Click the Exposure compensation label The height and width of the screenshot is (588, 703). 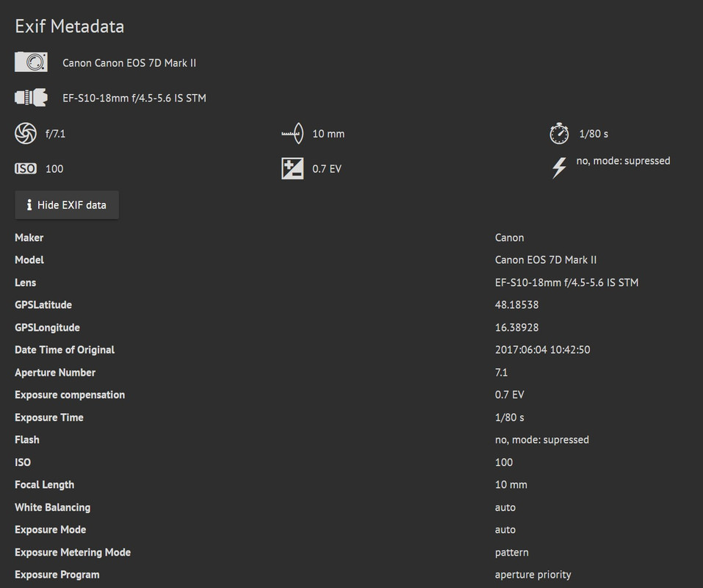pos(70,395)
